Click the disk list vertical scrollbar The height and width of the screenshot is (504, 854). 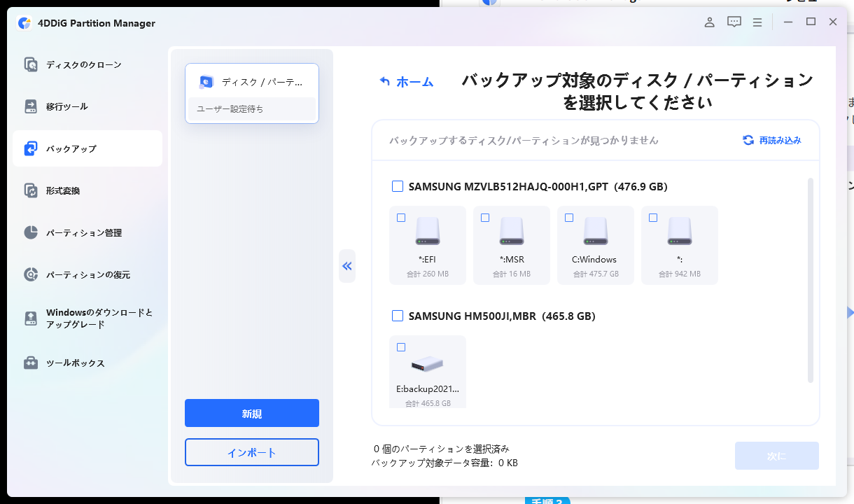pos(811,280)
